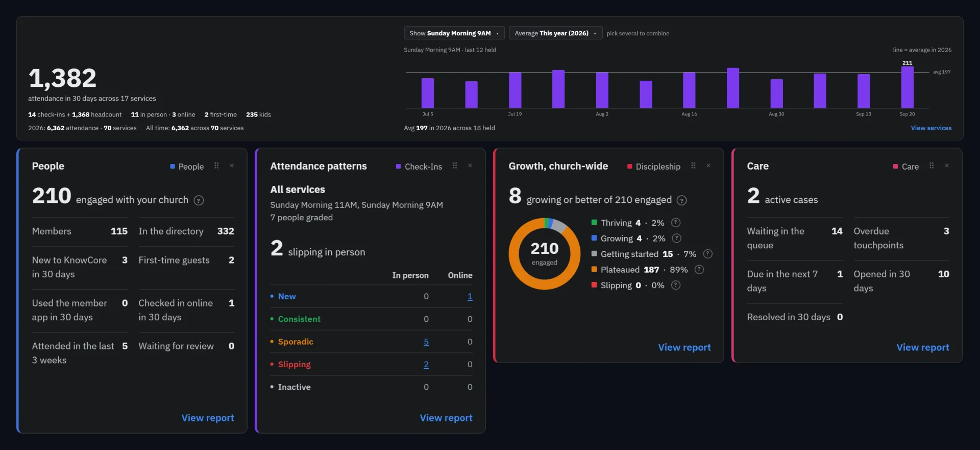Close the Attendance patterns card
The width and height of the screenshot is (980, 450).
(470, 165)
